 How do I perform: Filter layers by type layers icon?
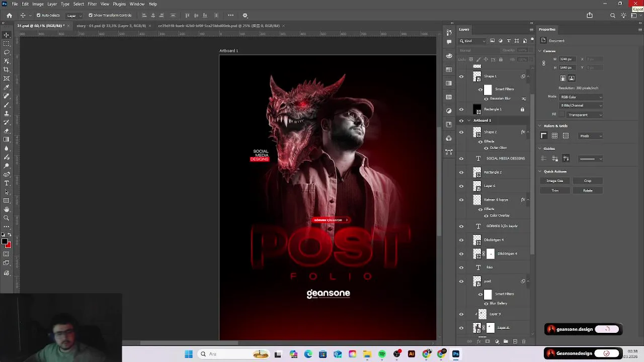click(509, 41)
